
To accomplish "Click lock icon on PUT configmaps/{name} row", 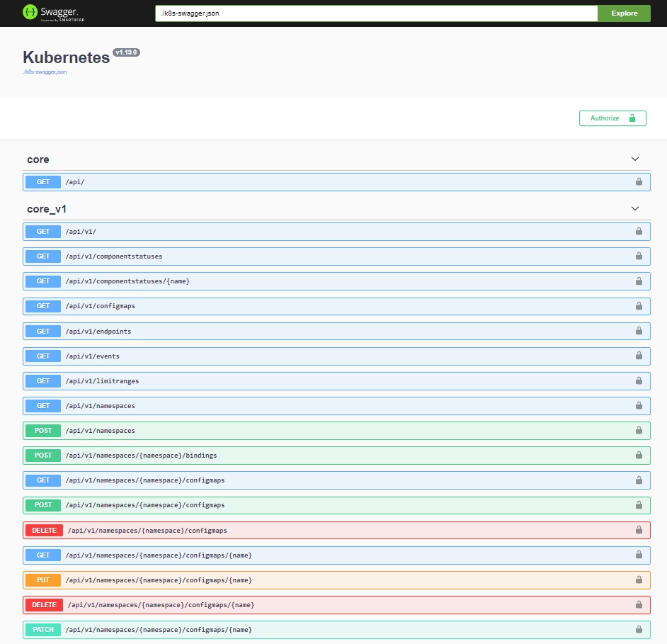I will pyautogui.click(x=639, y=580).
